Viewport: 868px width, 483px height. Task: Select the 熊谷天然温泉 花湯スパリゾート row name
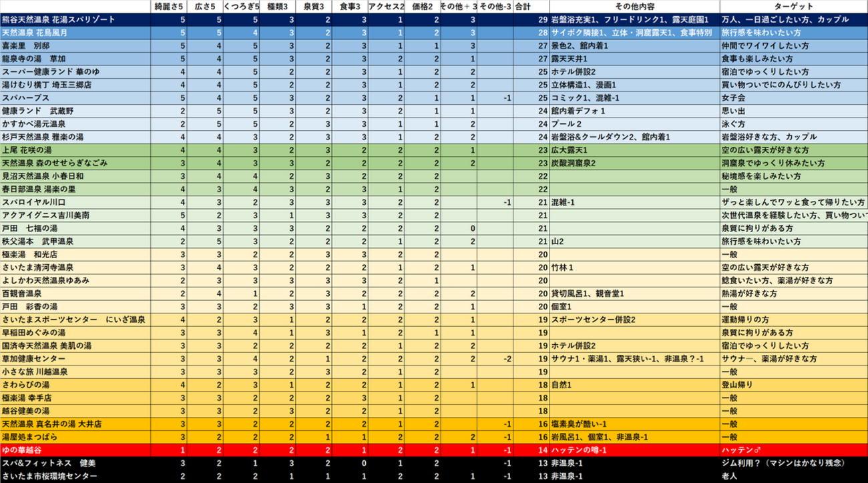tap(76, 19)
